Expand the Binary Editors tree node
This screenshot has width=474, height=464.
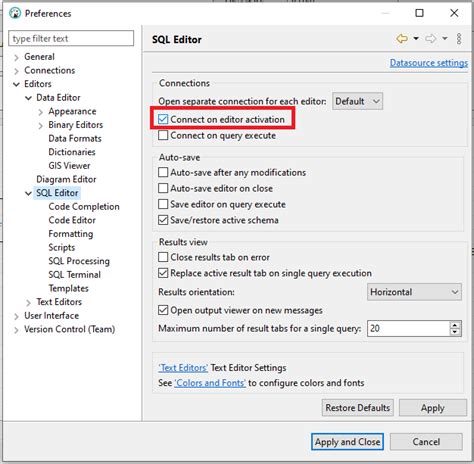pyautogui.click(x=40, y=126)
